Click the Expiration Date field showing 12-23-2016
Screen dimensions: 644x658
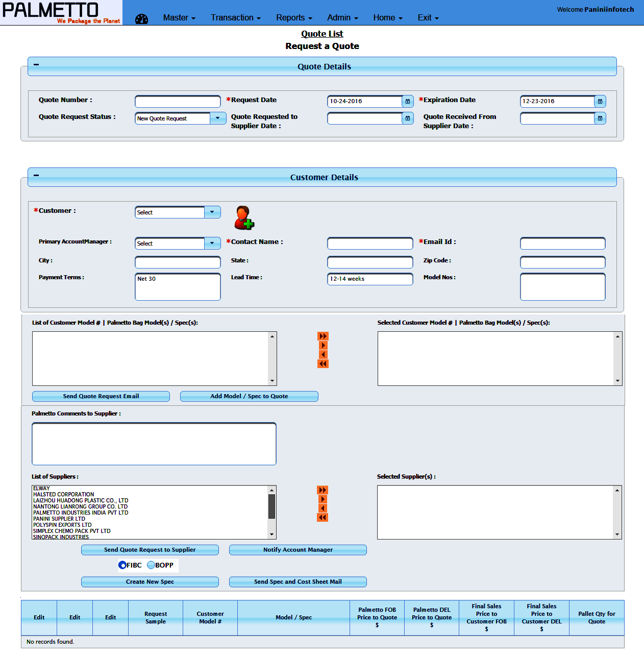pyautogui.click(x=557, y=101)
